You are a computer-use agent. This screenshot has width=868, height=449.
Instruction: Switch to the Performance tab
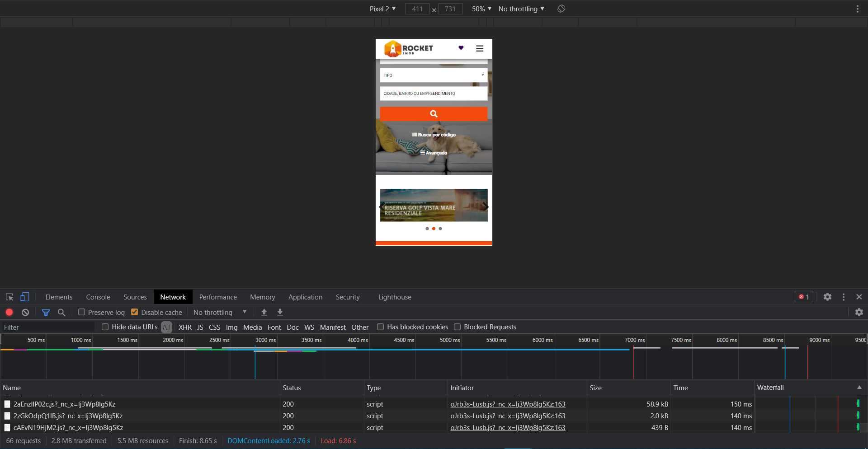tap(218, 297)
